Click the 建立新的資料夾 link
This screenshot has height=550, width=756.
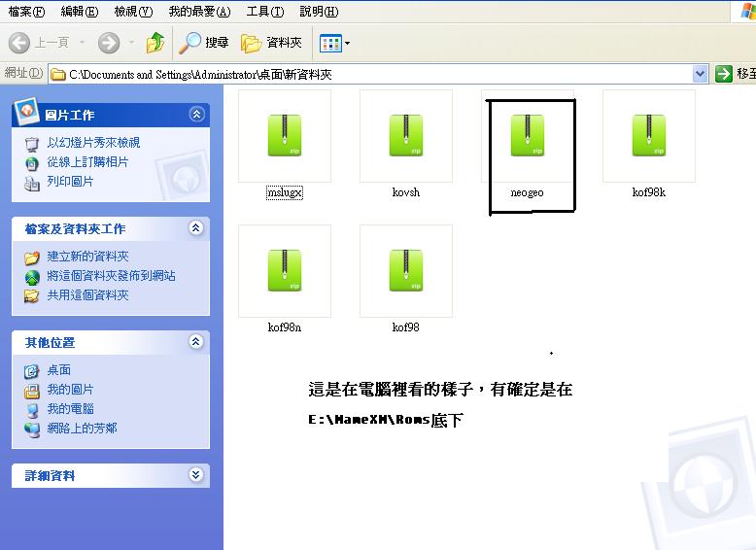(87, 257)
